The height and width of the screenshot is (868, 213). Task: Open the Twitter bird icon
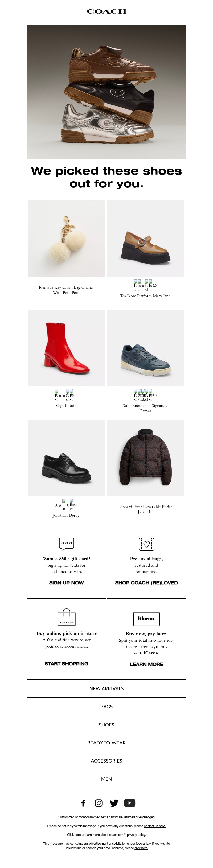114,803
